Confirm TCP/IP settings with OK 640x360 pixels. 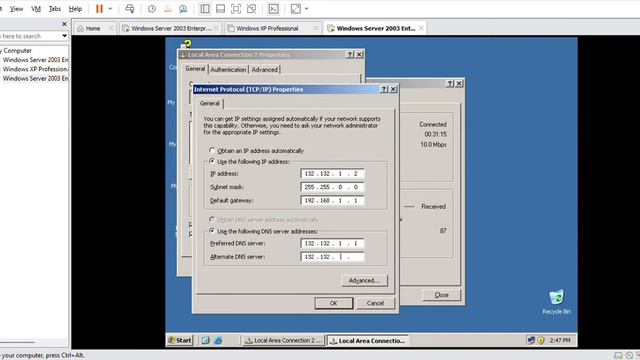point(333,303)
